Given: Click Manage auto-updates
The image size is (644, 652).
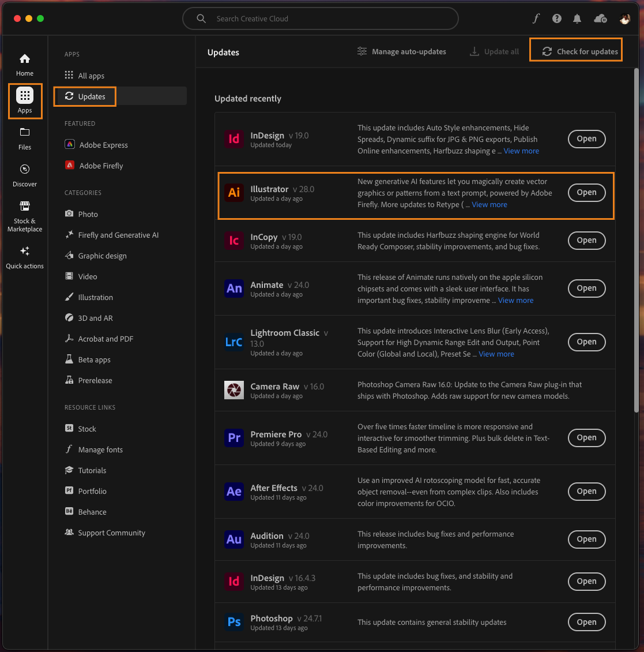Looking at the screenshot, I should [402, 52].
